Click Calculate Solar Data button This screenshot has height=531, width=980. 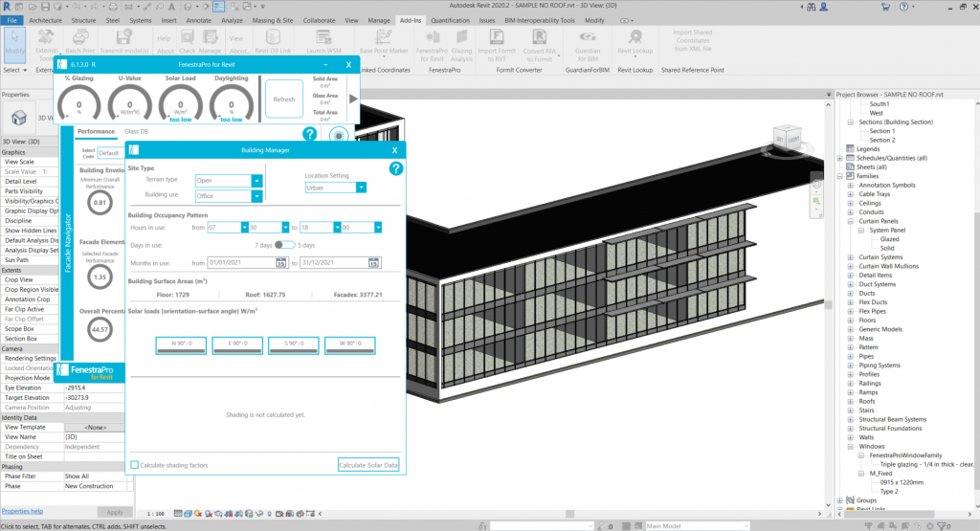368,465
